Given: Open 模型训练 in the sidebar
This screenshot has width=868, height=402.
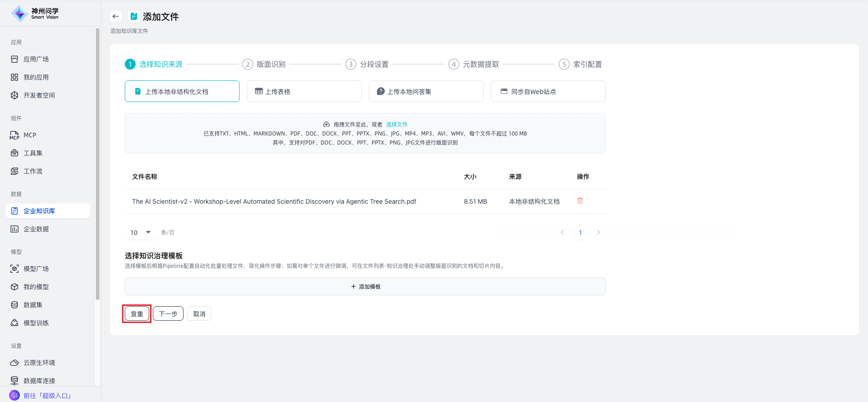Looking at the screenshot, I should (x=36, y=323).
